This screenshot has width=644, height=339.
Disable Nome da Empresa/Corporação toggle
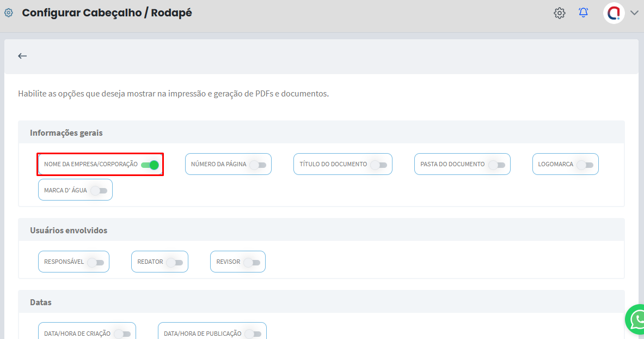pyautogui.click(x=150, y=165)
